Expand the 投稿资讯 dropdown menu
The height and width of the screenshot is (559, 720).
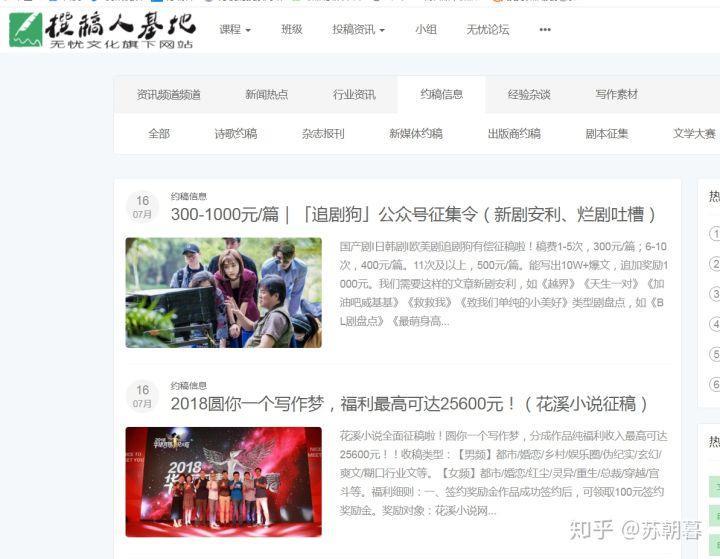pos(358,30)
